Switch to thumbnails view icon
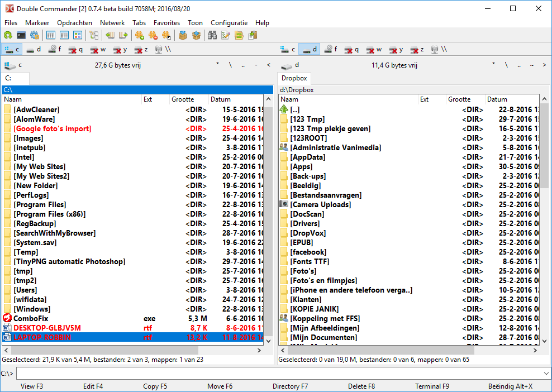552x392 pixels. [x=78, y=35]
